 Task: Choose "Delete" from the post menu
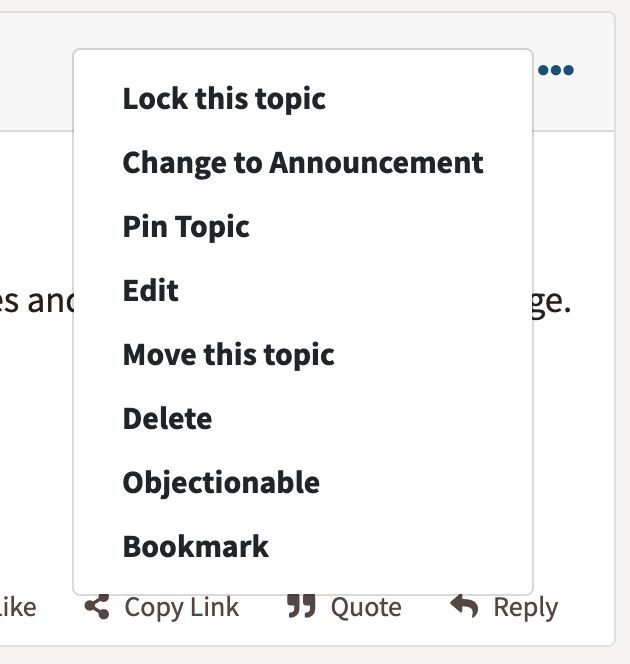167,419
